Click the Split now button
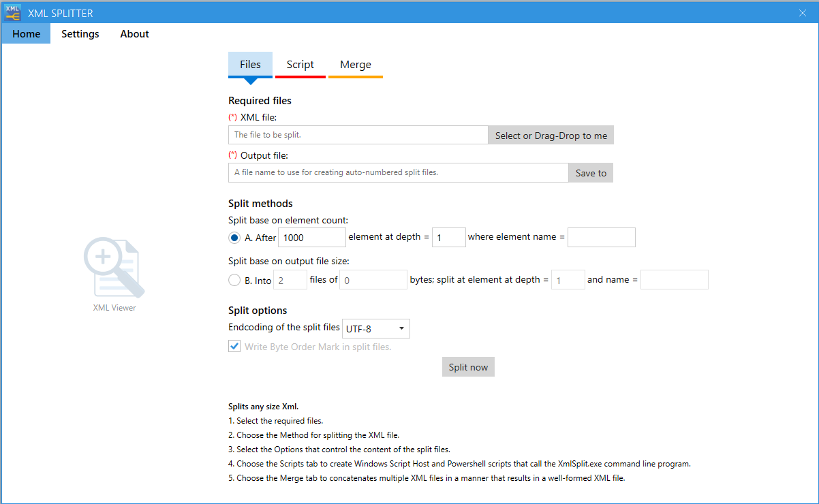This screenshot has width=819, height=504. click(x=468, y=367)
